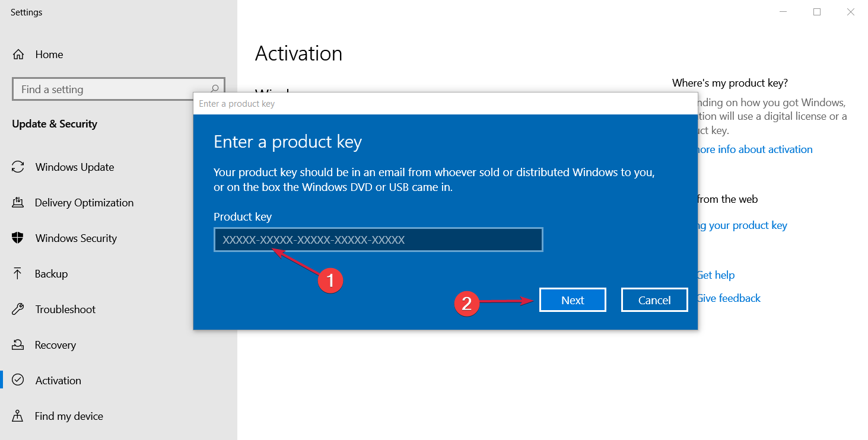Click the Enter a product key heading
Viewport: 868px width, 440px height.
tap(288, 142)
